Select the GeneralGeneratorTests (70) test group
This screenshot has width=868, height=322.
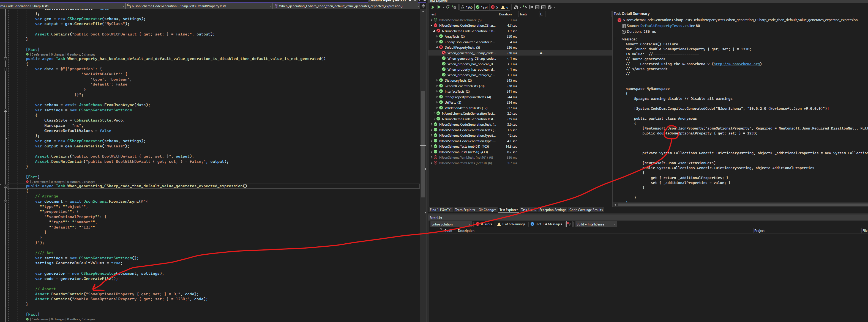(x=464, y=86)
